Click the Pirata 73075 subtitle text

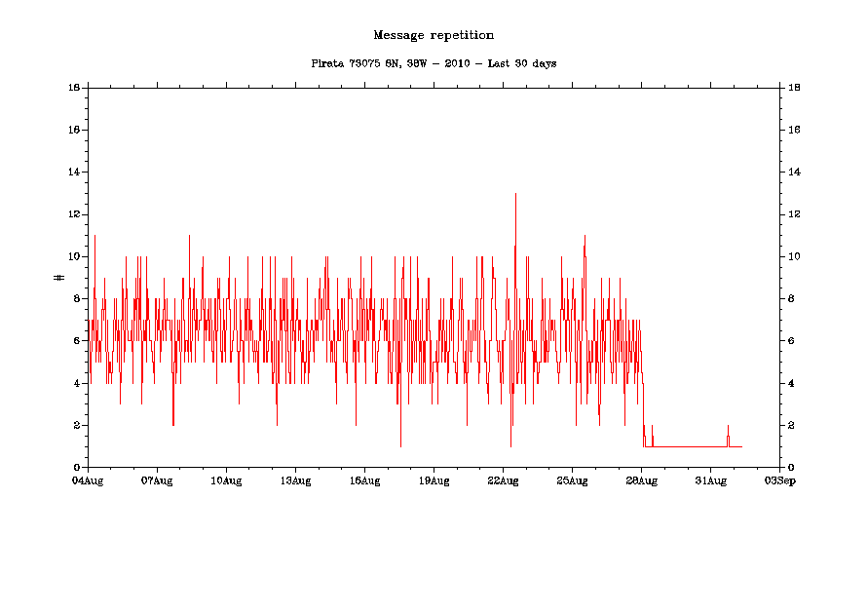(x=434, y=63)
